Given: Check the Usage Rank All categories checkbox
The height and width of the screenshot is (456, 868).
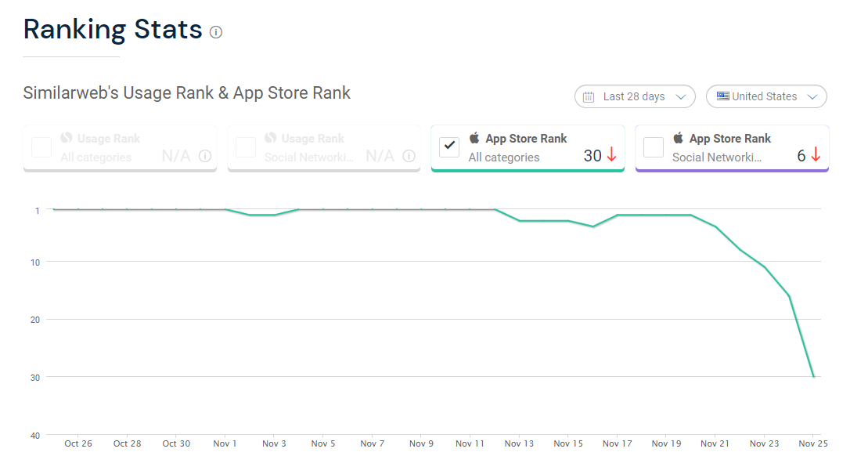Looking at the screenshot, I should (41, 147).
